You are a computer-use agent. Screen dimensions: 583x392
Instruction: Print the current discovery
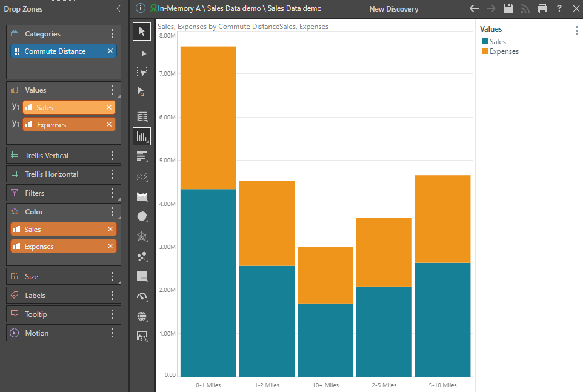[542, 8]
